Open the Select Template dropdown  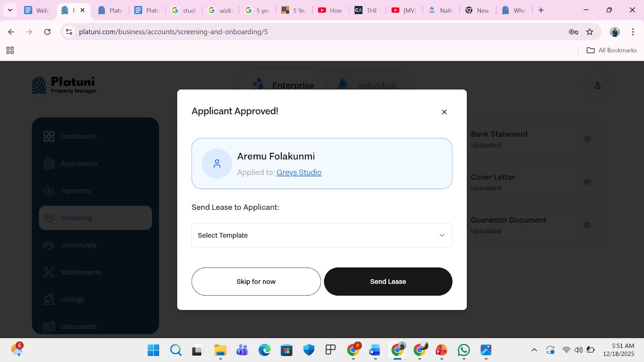tap(322, 235)
